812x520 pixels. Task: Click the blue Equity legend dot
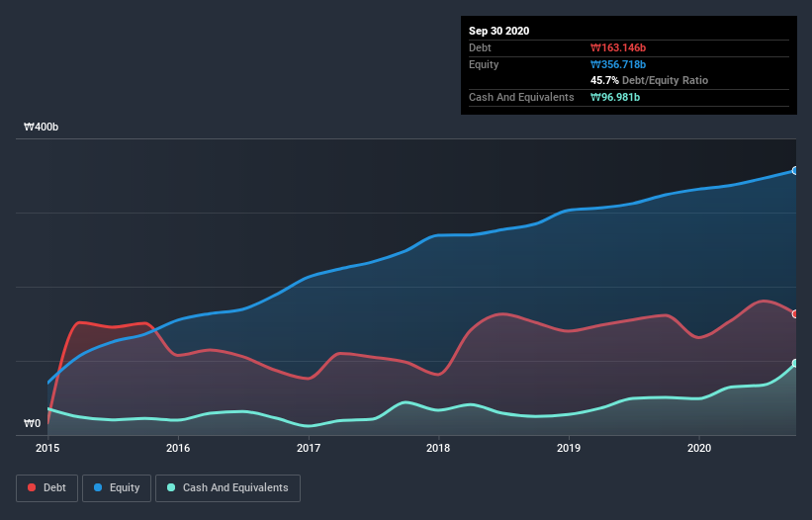pos(98,487)
